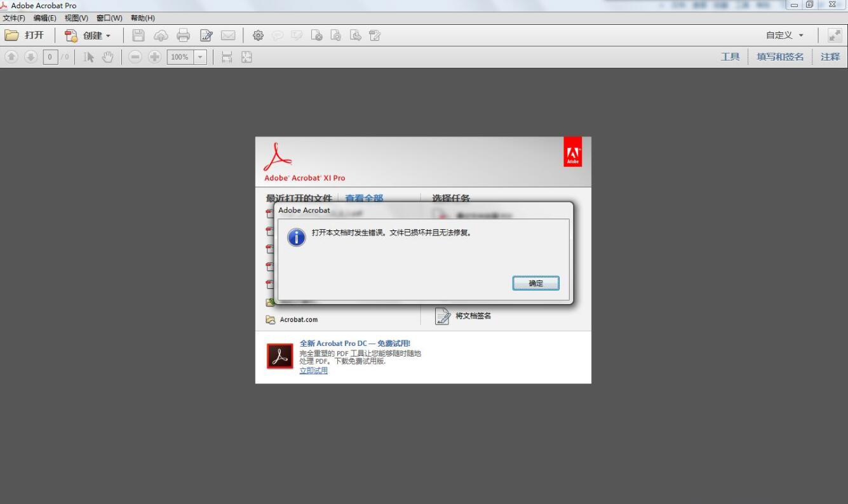The height and width of the screenshot is (504, 848).
Task: Click the blue info icon in dialog
Action: (297, 237)
